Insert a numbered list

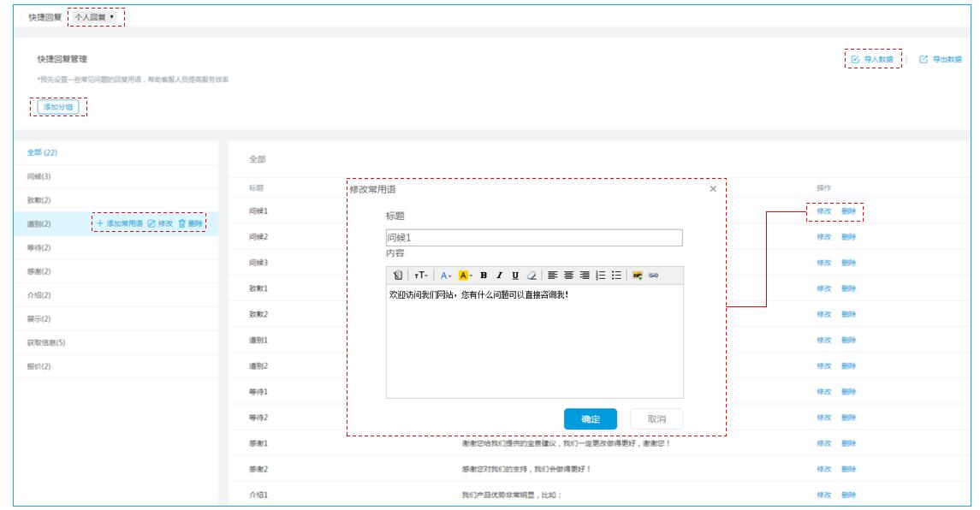point(600,276)
